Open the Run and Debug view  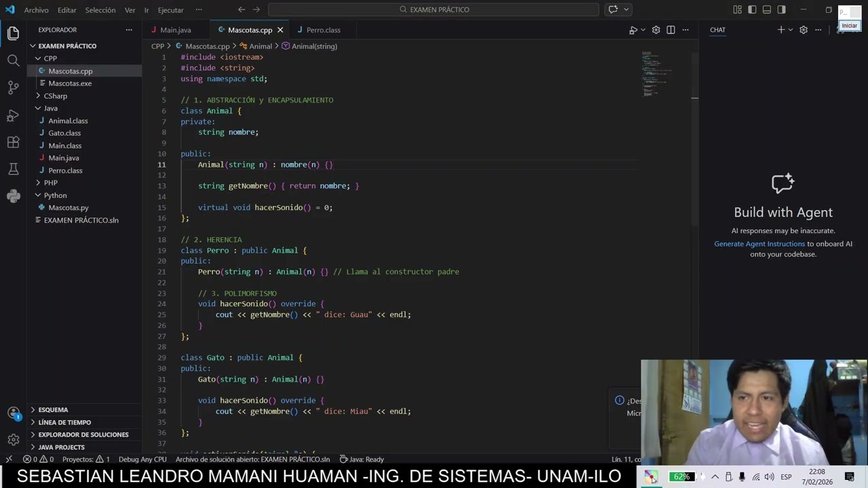tap(13, 115)
